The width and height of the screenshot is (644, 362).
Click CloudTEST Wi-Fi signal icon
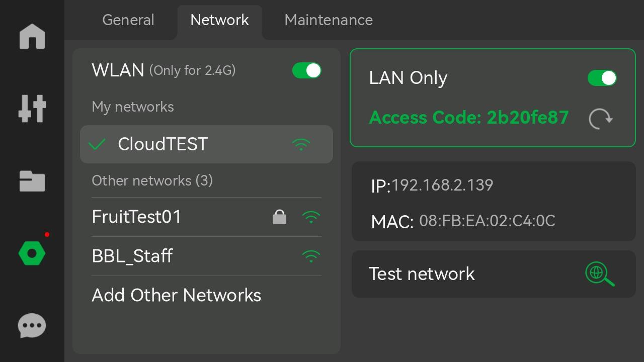301,144
